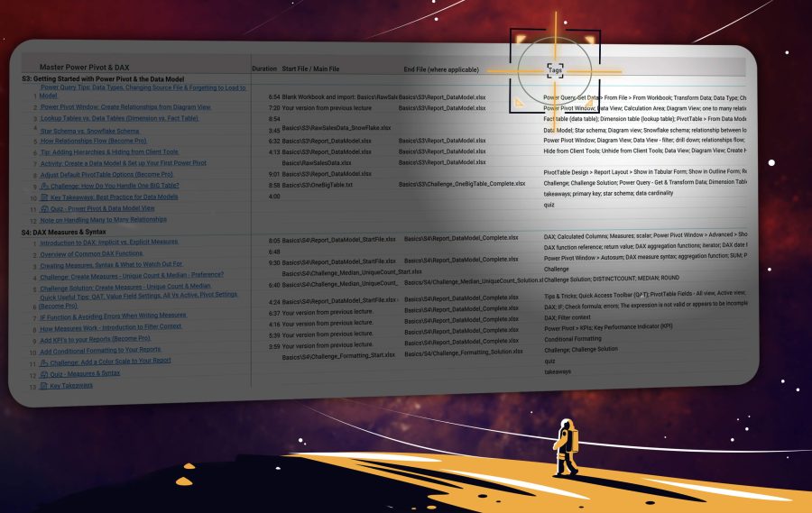Open the Star Schema vs. Snowflake Schema lecture
Screen dimensions: 812x513
point(89,131)
